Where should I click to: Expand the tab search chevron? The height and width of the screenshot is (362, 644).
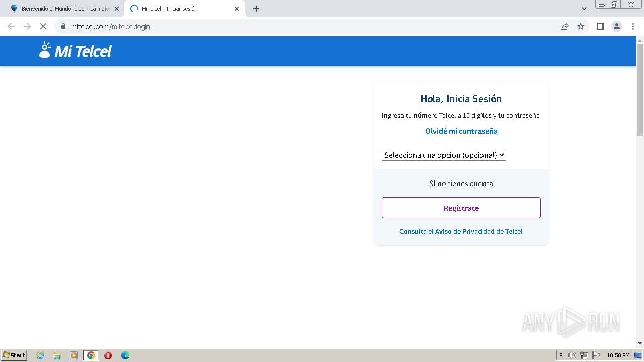(x=584, y=9)
